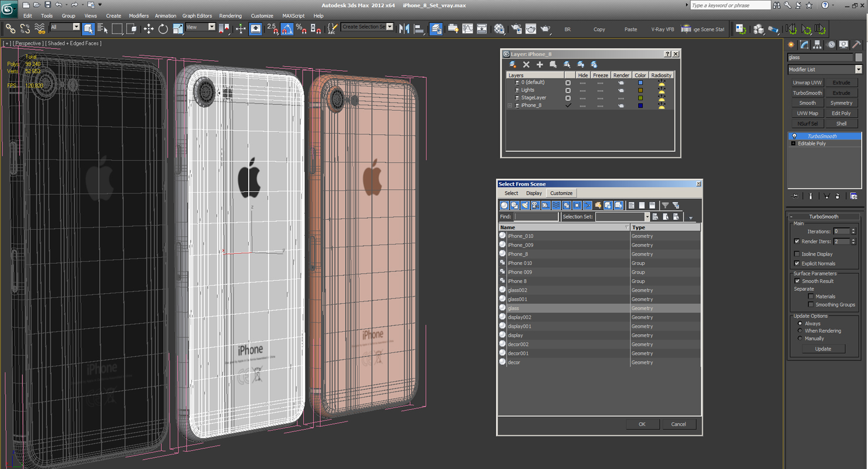Add selected objects to layer plus icon
The height and width of the screenshot is (469, 868).
(540, 64)
